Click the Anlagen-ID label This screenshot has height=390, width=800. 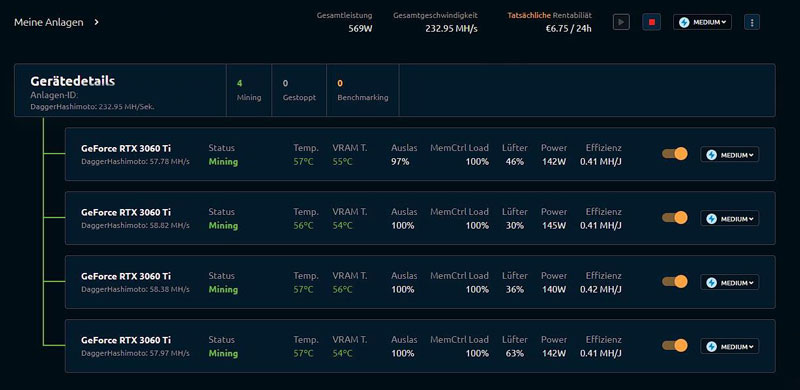tap(54, 95)
